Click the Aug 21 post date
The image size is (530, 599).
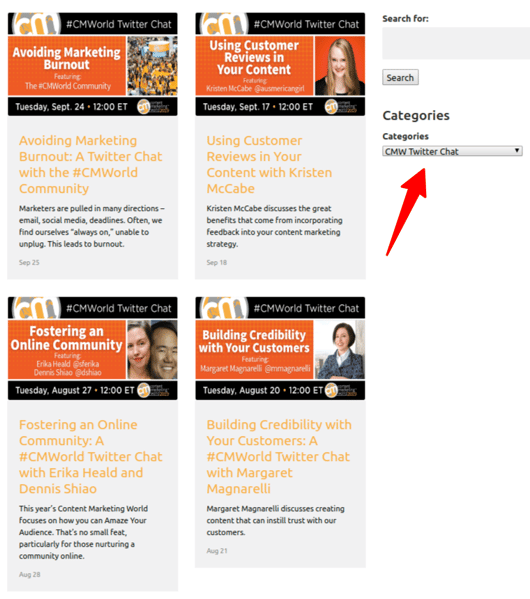click(217, 551)
